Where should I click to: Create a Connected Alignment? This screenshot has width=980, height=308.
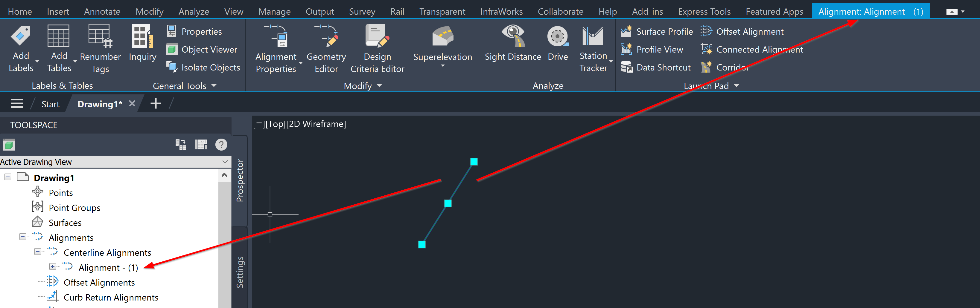[x=752, y=49]
